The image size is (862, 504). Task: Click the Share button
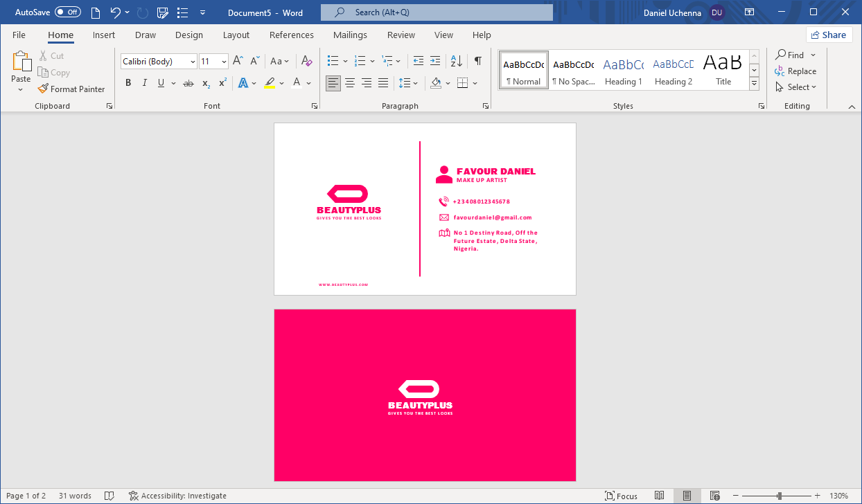[x=829, y=34]
